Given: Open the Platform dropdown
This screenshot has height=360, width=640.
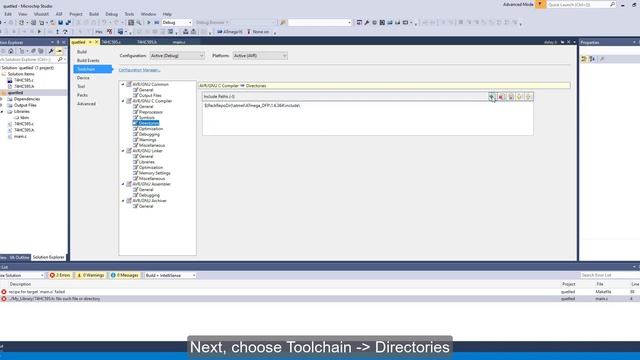Looking at the screenshot, I should (x=260, y=56).
